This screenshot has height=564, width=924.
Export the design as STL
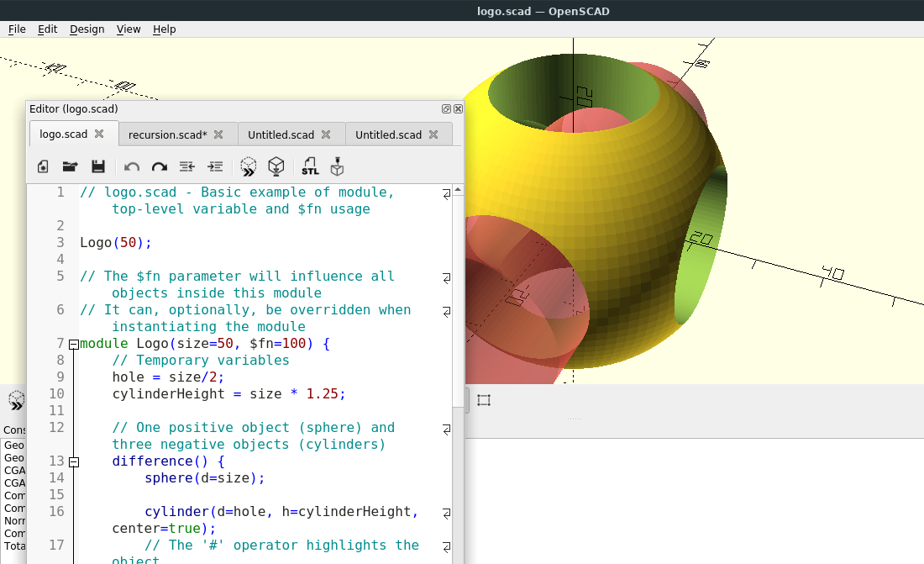[x=310, y=166]
